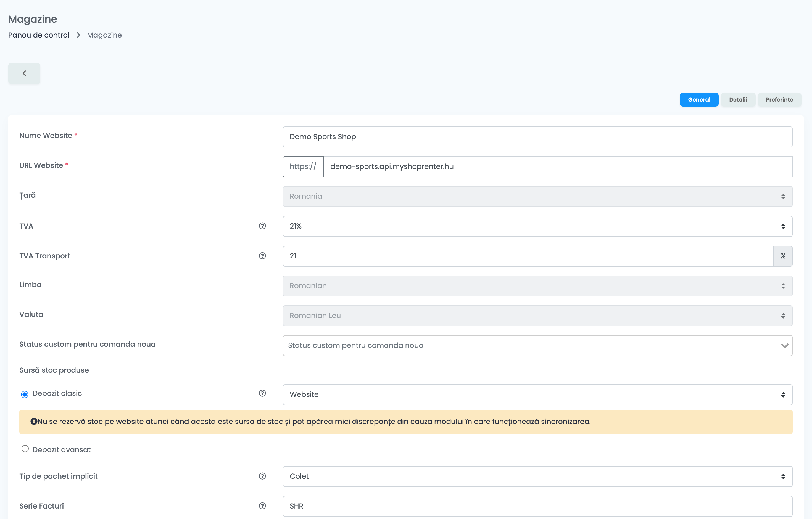Go to Panou de control breadcrumb
The height and width of the screenshot is (519, 812).
click(39, 35)
